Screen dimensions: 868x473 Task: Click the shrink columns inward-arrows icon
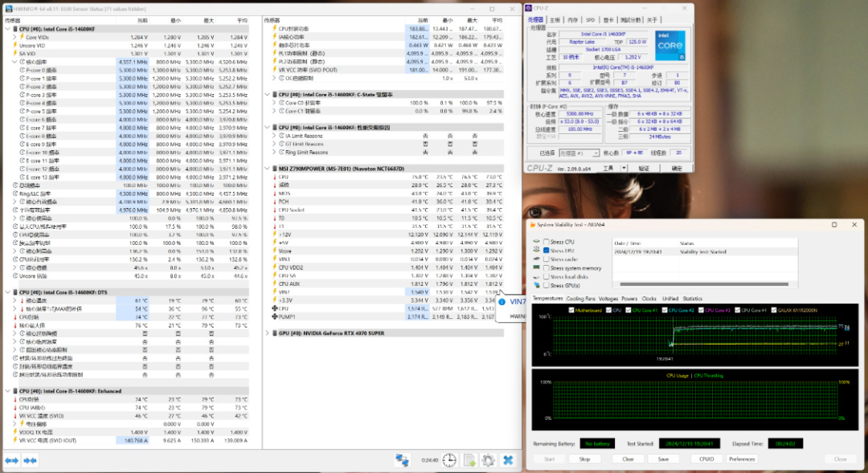click(31, 460)
